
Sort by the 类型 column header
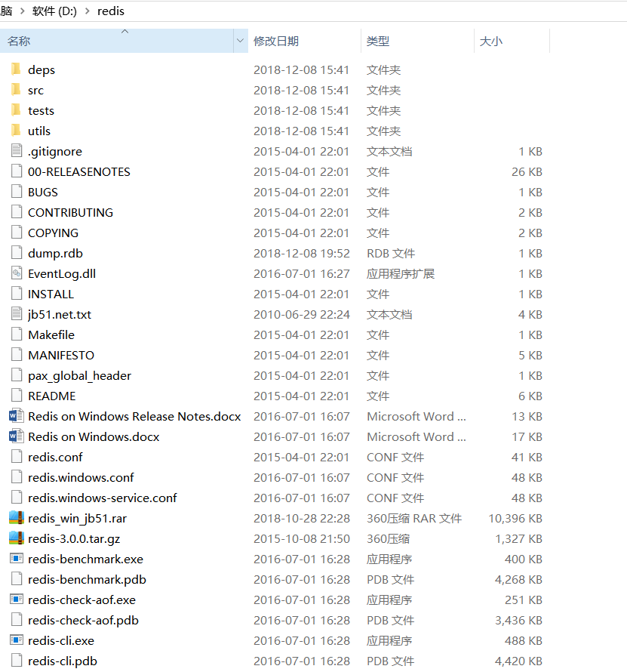(417, 41)
